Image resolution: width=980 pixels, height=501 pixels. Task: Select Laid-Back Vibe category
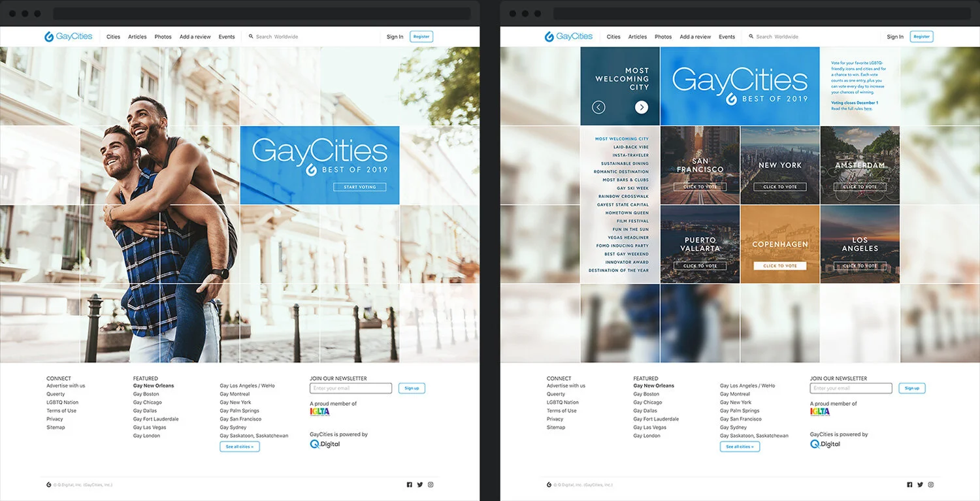coord(630,147)
